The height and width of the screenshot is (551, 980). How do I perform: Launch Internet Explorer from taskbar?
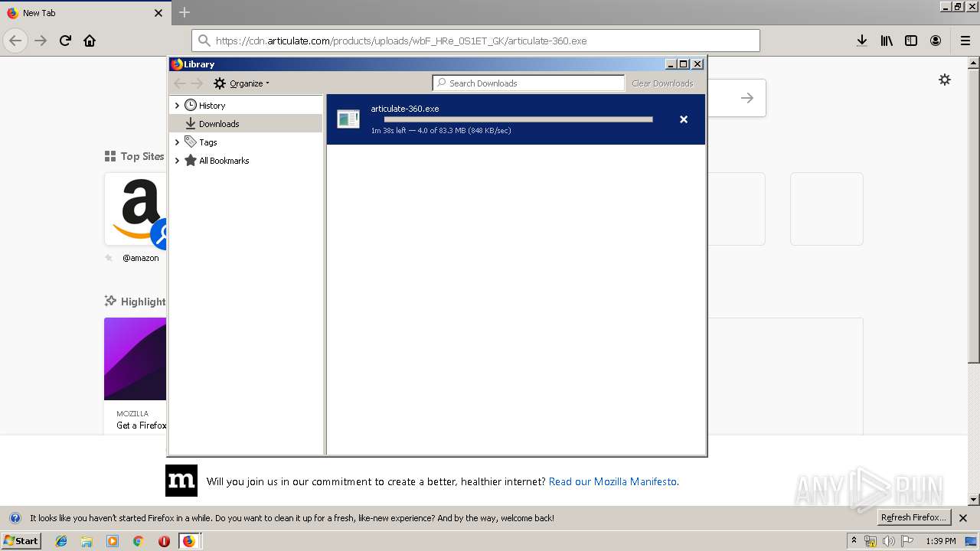[x=61, y=541]
